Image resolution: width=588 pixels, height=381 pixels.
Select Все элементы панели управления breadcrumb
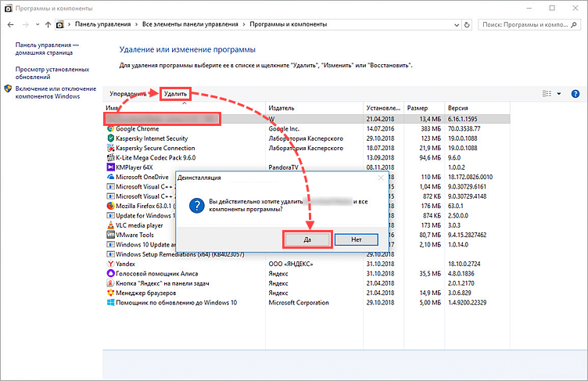[x=190, y=24]
